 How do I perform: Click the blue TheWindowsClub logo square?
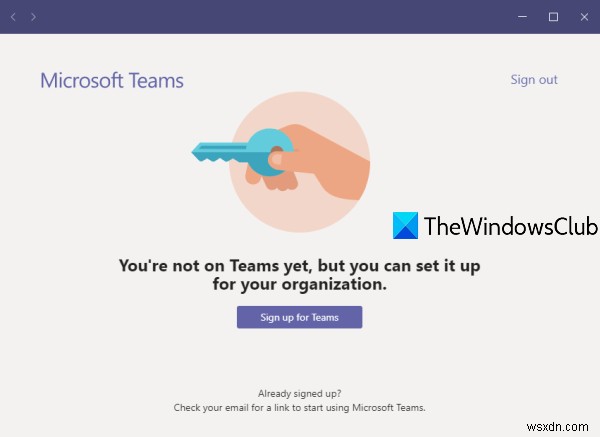click(x=405, y=225)
